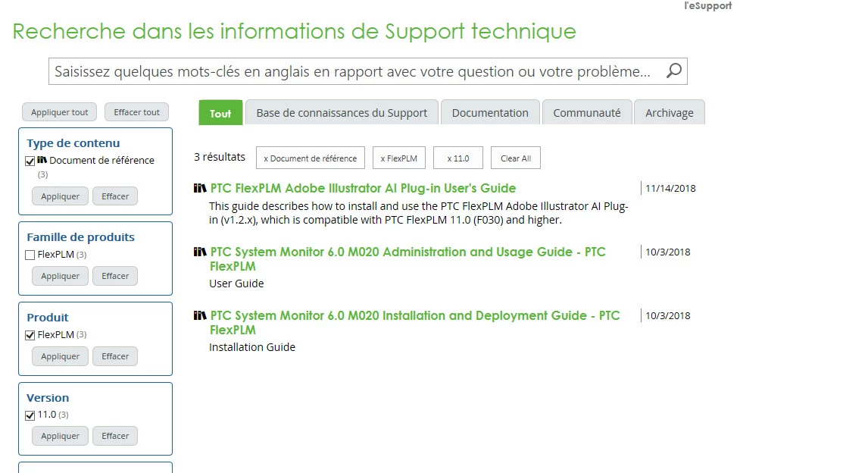Viewport: 868px width, 473px height.
Task: Uncheck FlexPLM under Produit
Action: click(x=30, y=335)
